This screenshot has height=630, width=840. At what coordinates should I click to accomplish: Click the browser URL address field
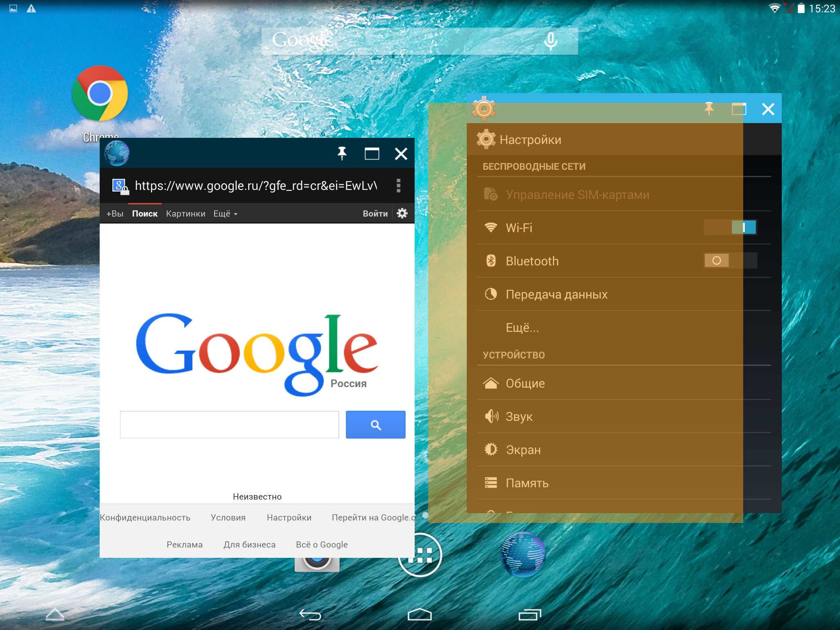tap(256, 186)
